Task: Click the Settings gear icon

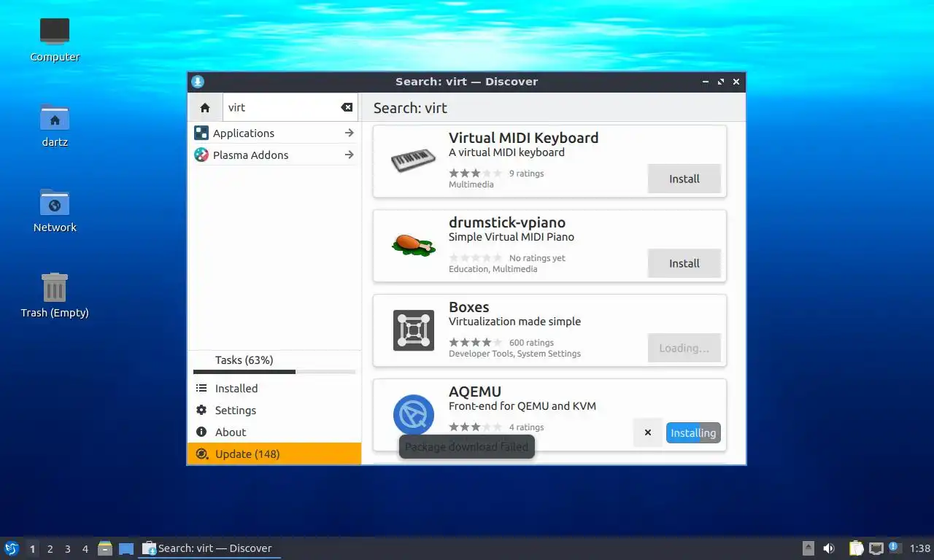Action: coord(201,411)
